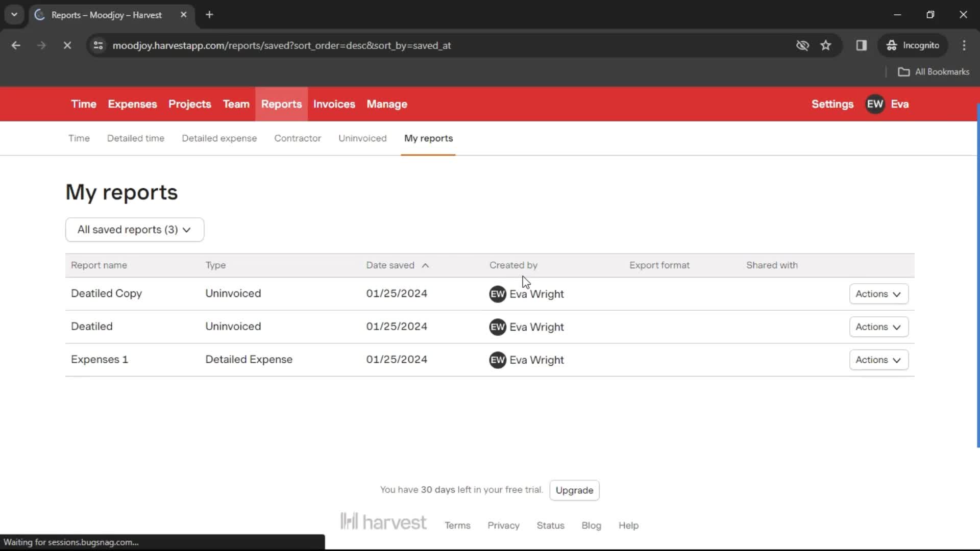
Task: Open the browser side panel icon
Action: point(862,45)
